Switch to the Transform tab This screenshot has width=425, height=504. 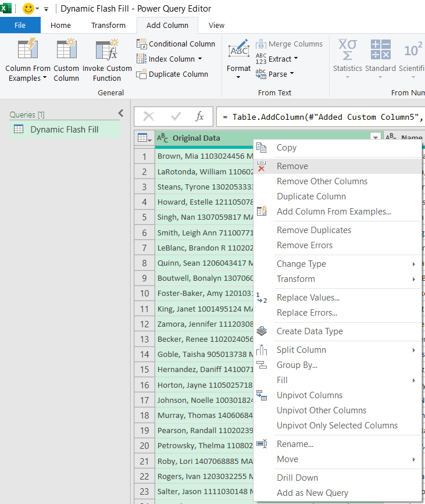pyautogui.click(x=108, y=25)
